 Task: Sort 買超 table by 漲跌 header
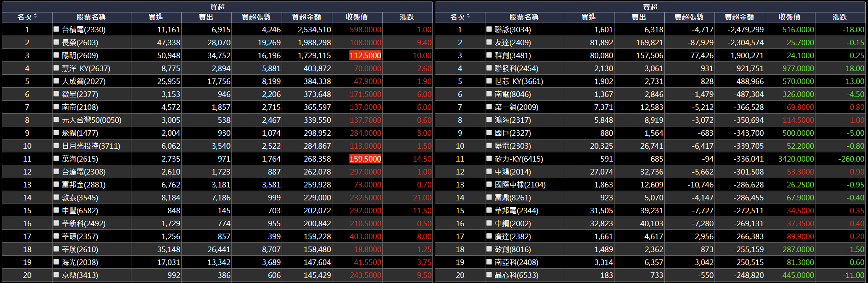[x=407, y=17]
